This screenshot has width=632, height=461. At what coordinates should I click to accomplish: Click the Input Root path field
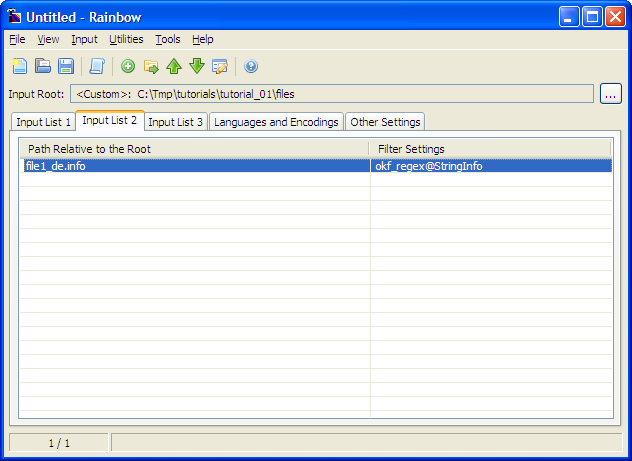330,94
